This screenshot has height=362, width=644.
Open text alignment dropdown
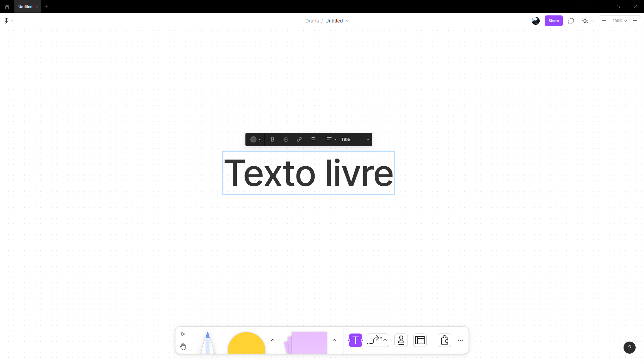point(331,139)
